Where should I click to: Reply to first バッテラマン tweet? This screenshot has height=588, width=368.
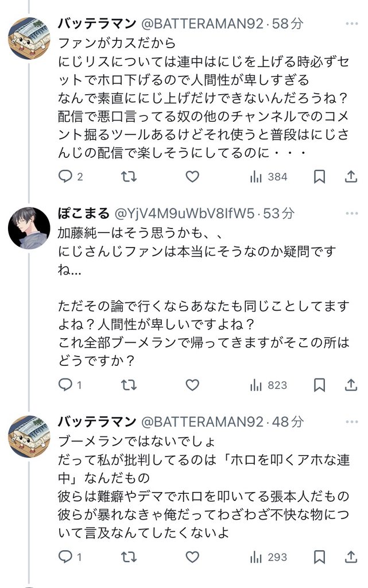[x=65, y=176]
